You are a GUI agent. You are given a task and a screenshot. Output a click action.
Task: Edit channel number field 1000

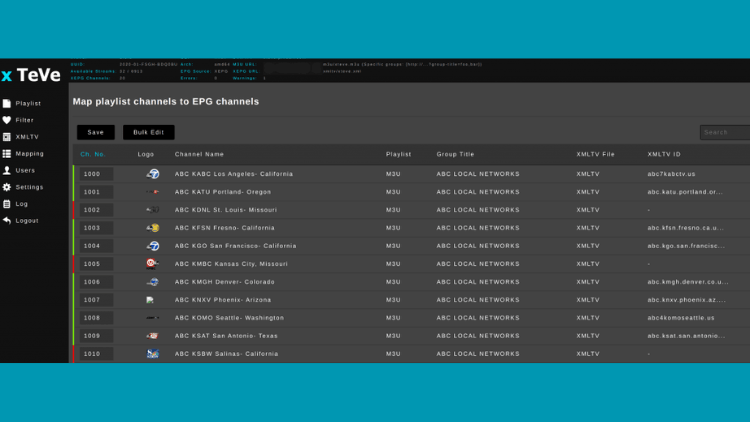96,174
